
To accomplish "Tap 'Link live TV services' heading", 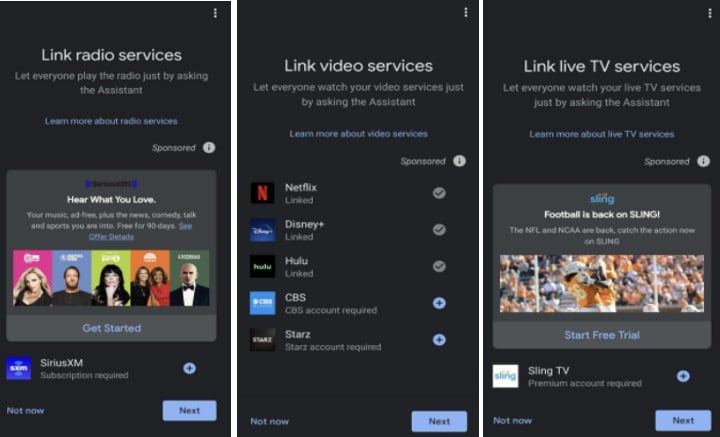I will (602, 67).
